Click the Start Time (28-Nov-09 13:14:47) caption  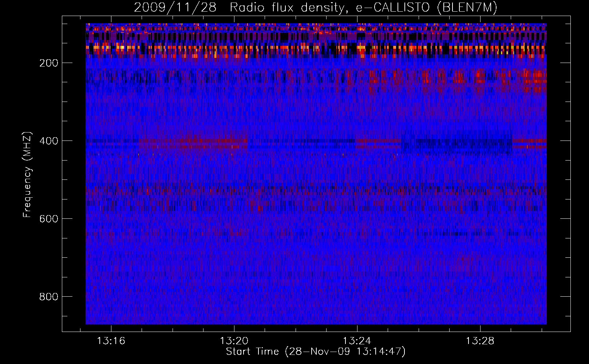316,352
